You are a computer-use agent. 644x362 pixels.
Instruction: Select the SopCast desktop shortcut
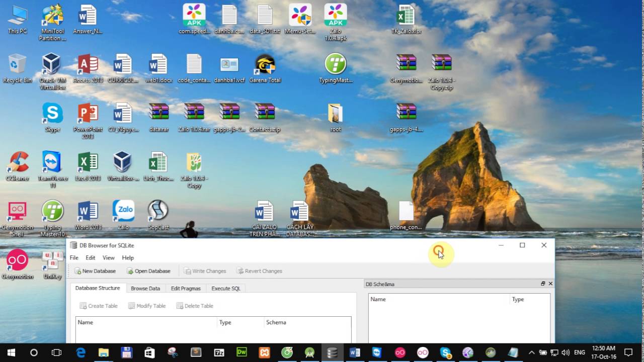[158, 215]
